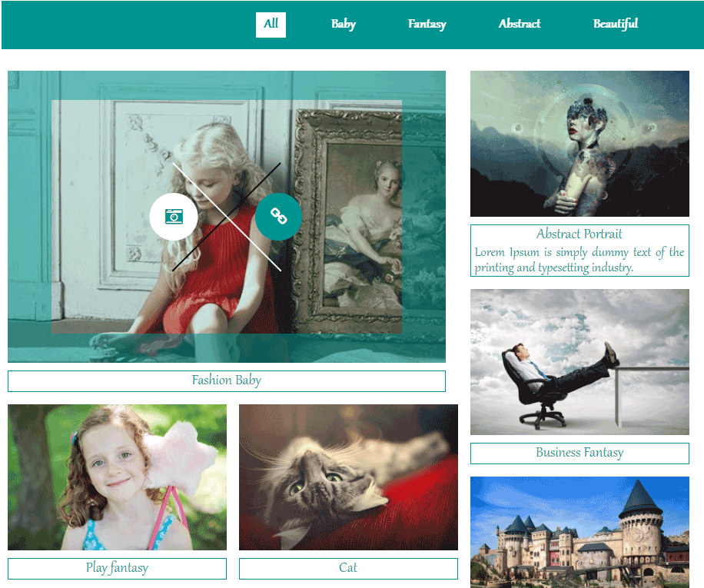This screenshot has height=588, width=704.
Task: Open the castle image thumbnail
Action: [579, 532]
